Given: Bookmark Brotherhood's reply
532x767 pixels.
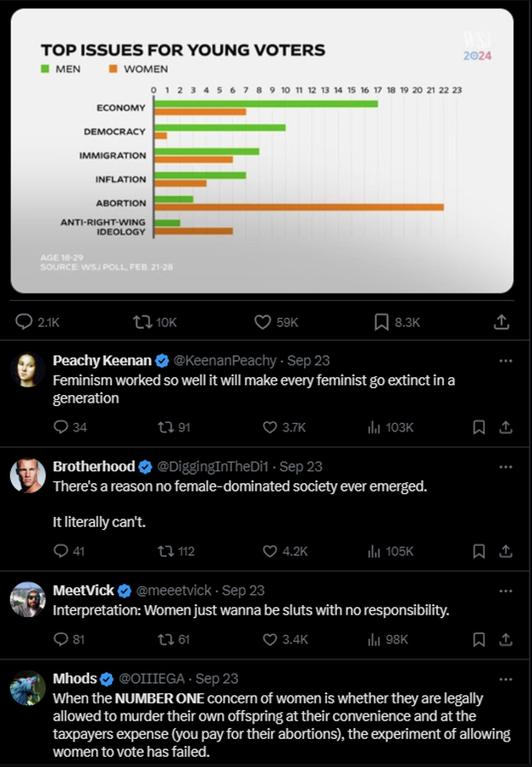Looking at the screenshot, I should click(x=479, y=551).
